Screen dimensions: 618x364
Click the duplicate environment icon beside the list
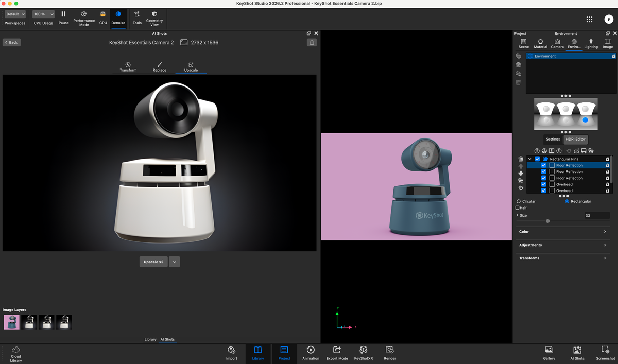[518, 74]
